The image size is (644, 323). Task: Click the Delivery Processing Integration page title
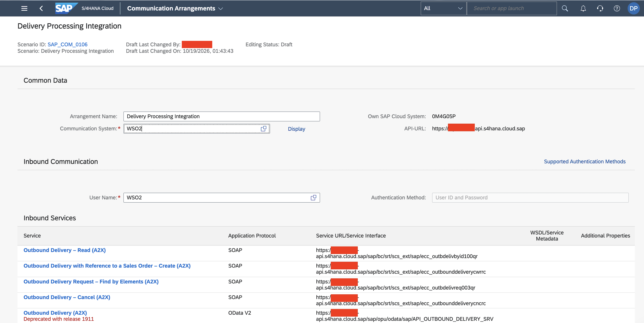pyautogui.click(x=69, y=26)
